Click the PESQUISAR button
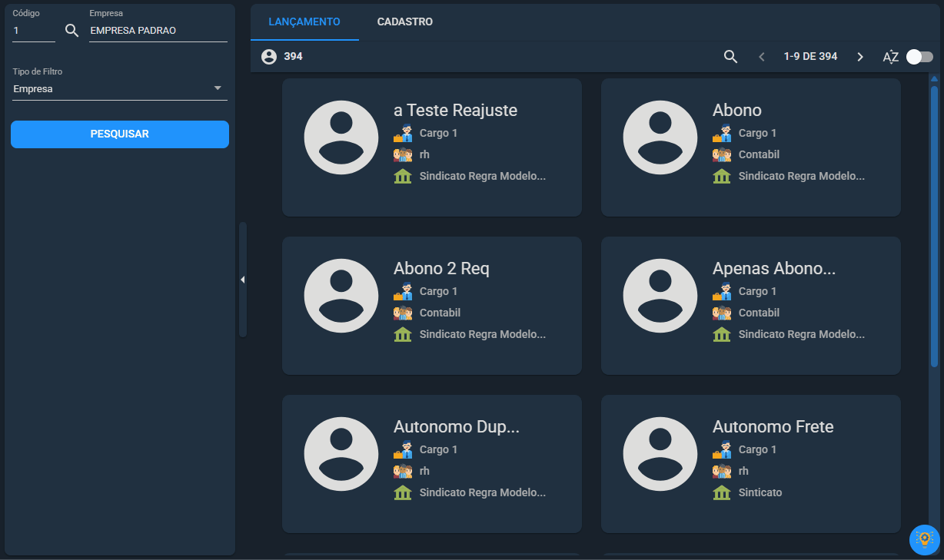This screenshot has height=560, width=944. pos(120,134)
